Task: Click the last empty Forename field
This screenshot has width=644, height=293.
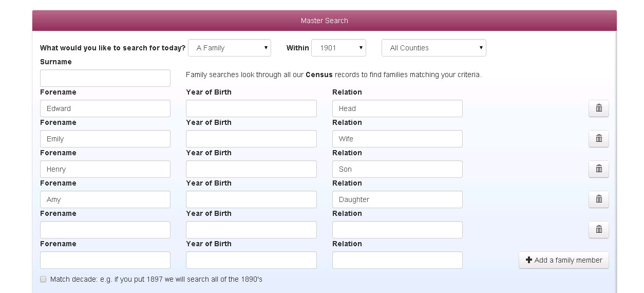Action: point(105,260)
